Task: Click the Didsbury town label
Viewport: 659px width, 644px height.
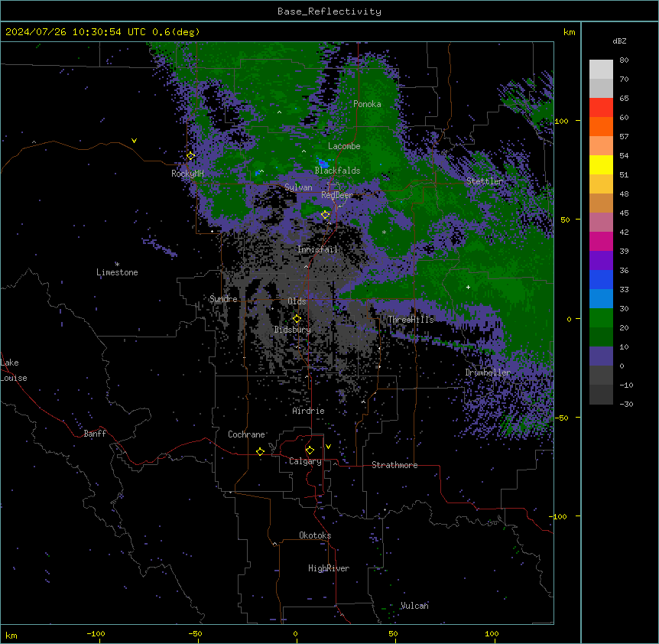Action: click(293, 330)
